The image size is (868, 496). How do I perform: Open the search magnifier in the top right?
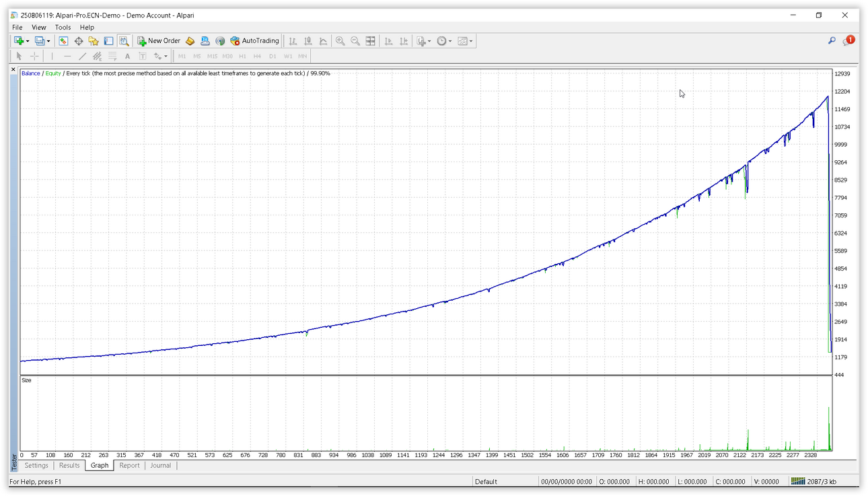pos(832,41)
